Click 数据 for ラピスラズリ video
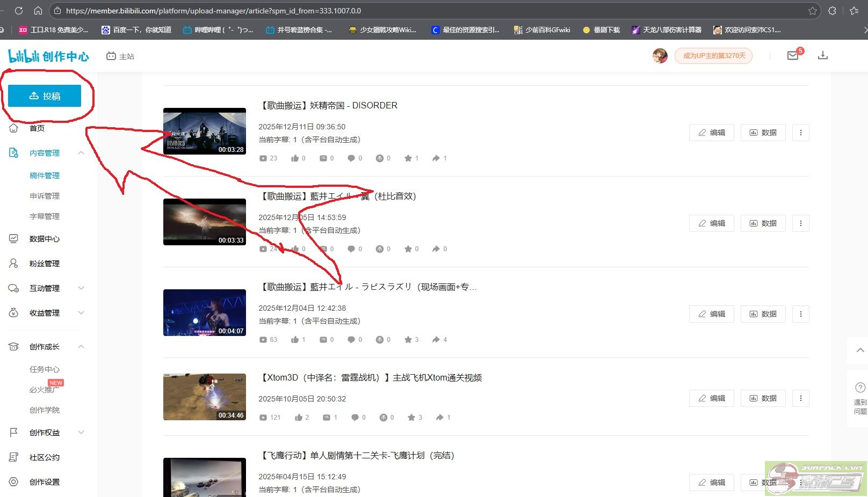This screenshot has height=497, width=868. 763,314
